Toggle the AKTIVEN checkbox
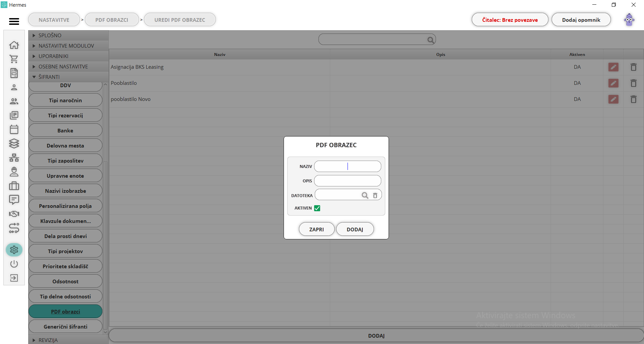Screen dimensions: 644x344 pos(317,208)
